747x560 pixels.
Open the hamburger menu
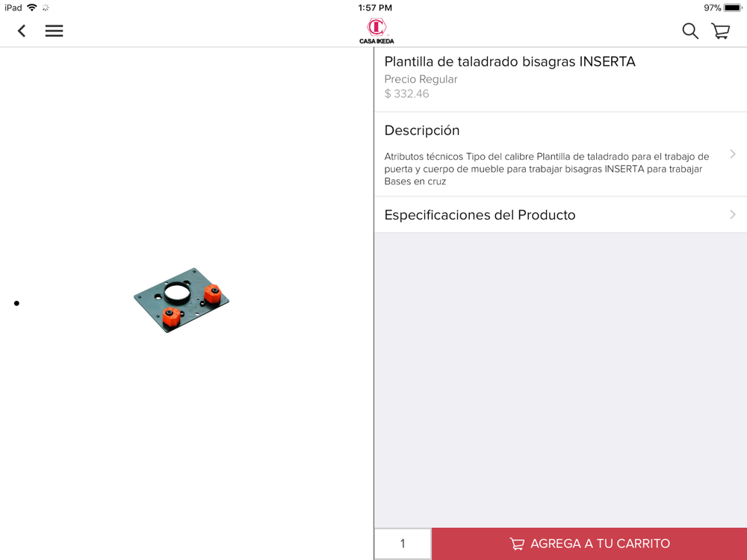pos(55,31)
